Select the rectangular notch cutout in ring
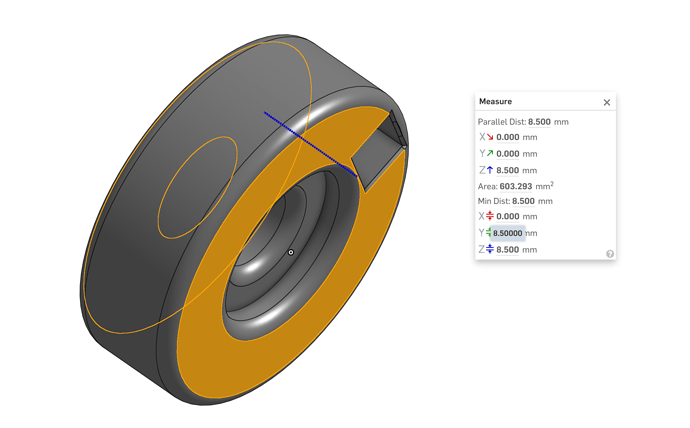This screenshot has height=428, width=690. pos(379,152)
